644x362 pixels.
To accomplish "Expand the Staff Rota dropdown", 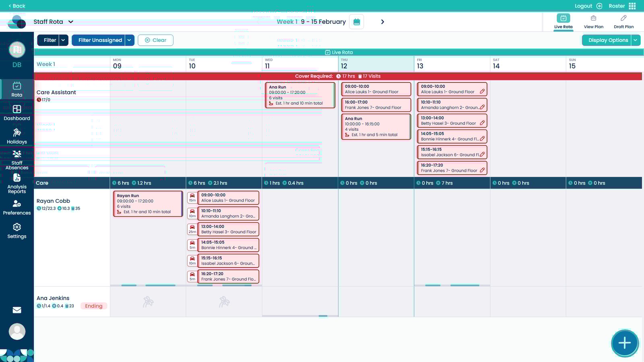I will coord(71,22).
